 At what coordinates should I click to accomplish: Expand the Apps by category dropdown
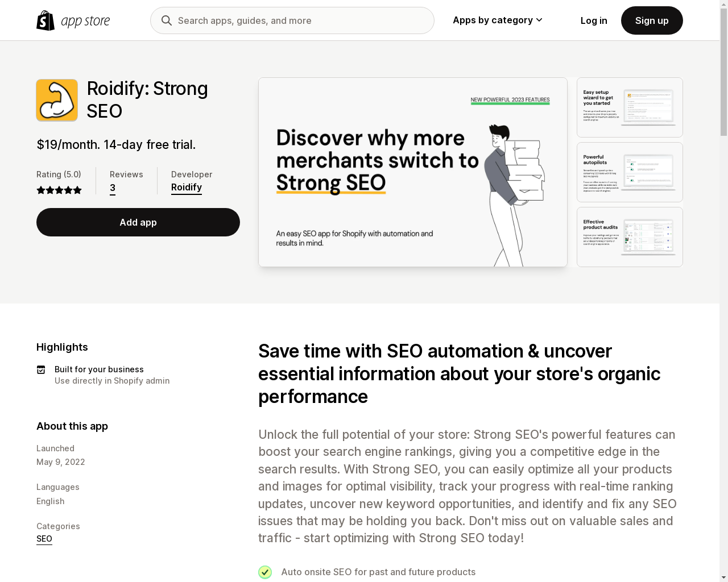(x=498, y=20)
